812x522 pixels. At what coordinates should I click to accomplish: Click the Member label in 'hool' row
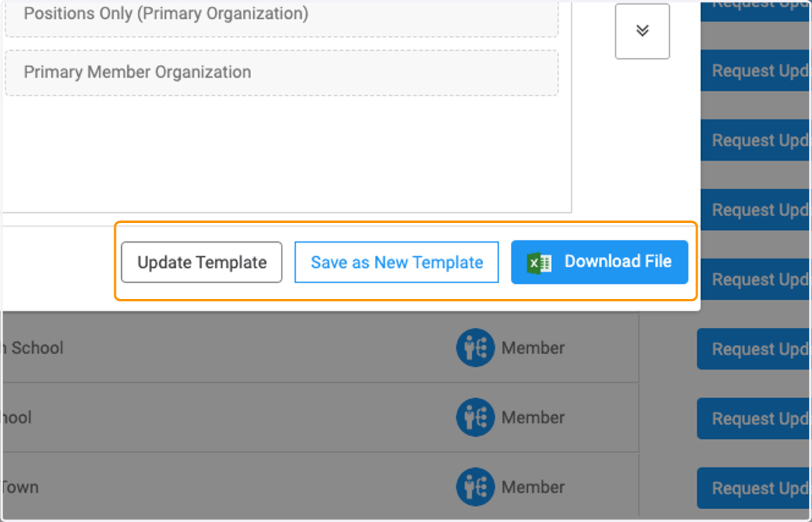coord(533,417)
